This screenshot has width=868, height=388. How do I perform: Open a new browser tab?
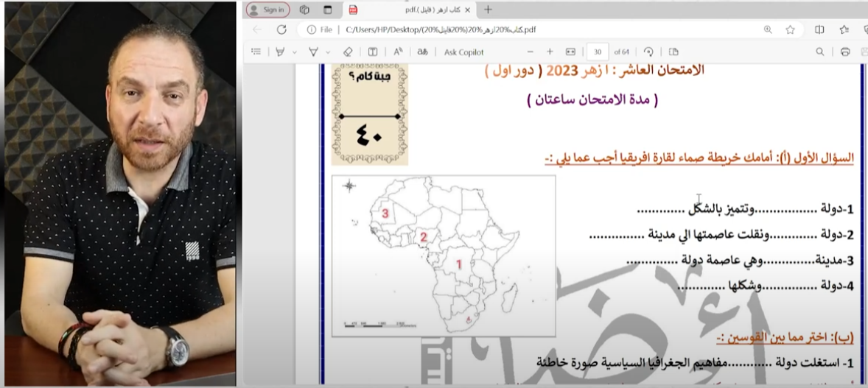[488, 10]
